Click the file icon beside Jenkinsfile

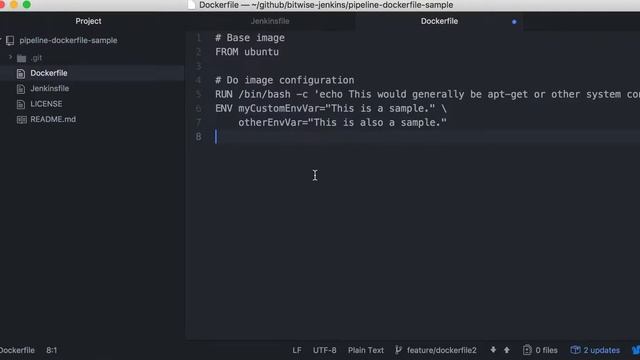click(21, 89)
